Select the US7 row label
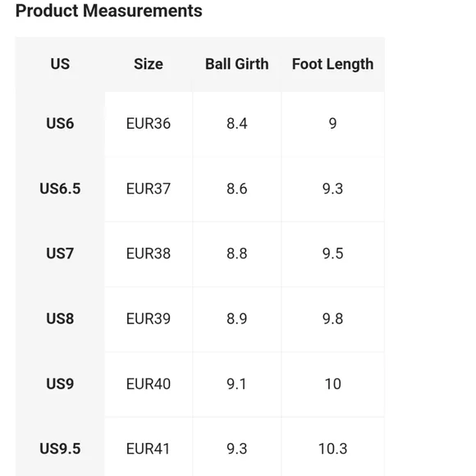The width and height of the screenshot is (476, 476). pyautogui.click(x=60, y=254)
